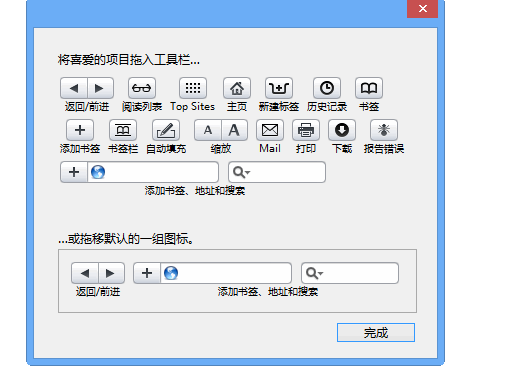Click plus button in default set address bar
The image size is (513, 389).
tap(147, 273)
